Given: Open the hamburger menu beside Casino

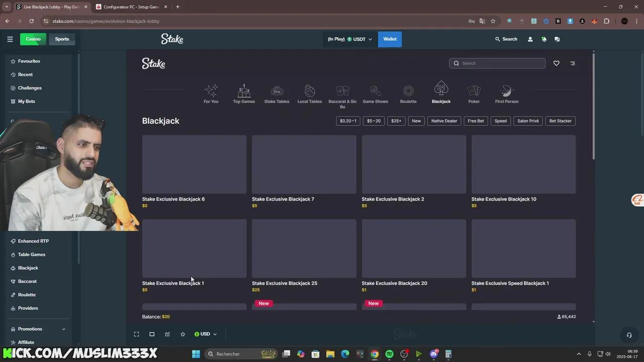Looking at the screenshot, I should (x=10, y=39).
